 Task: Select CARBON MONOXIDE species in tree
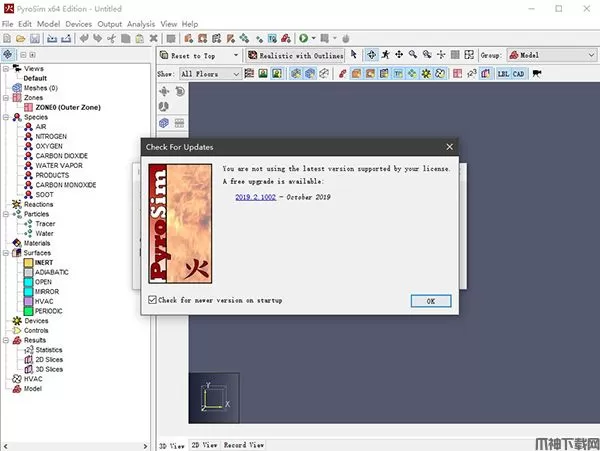[66, 185]
